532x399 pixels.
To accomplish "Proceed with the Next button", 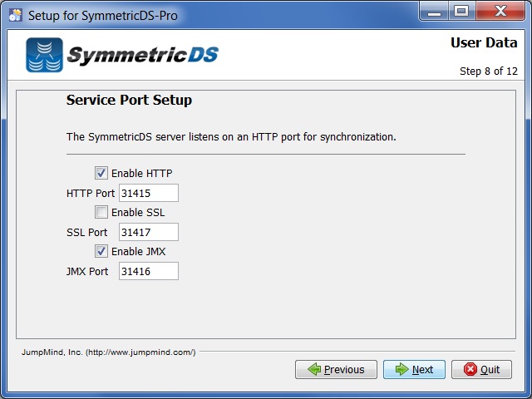I will (x=414, y=369).
